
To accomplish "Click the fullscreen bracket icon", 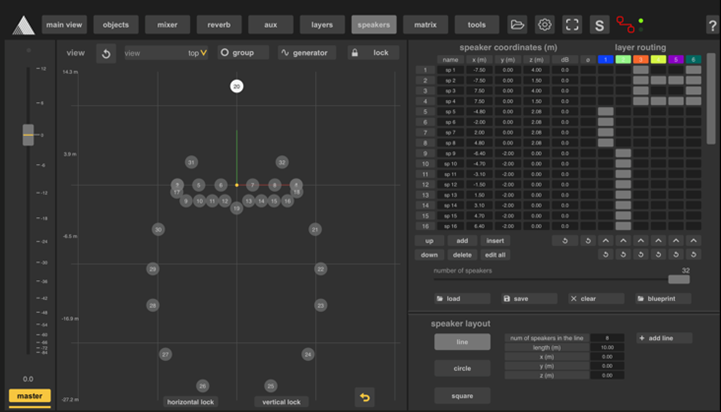I will [572, 24].
